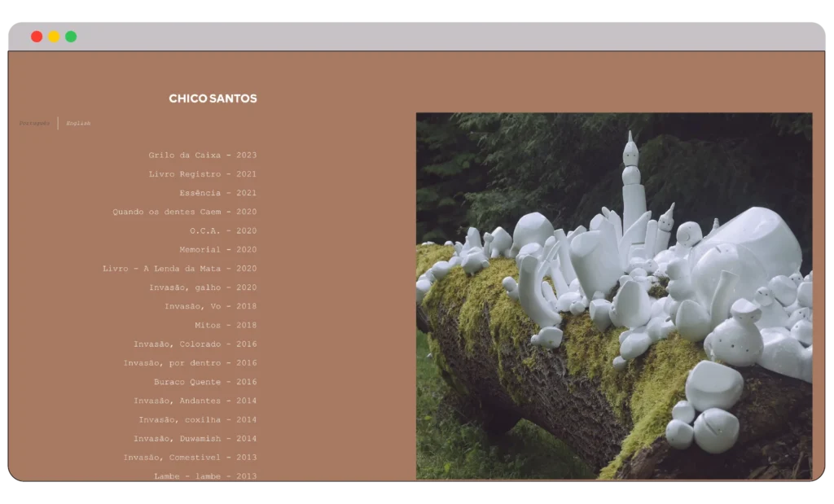
Task: Open Livro - A Lenda da Mata
Action: pos(179,269)
